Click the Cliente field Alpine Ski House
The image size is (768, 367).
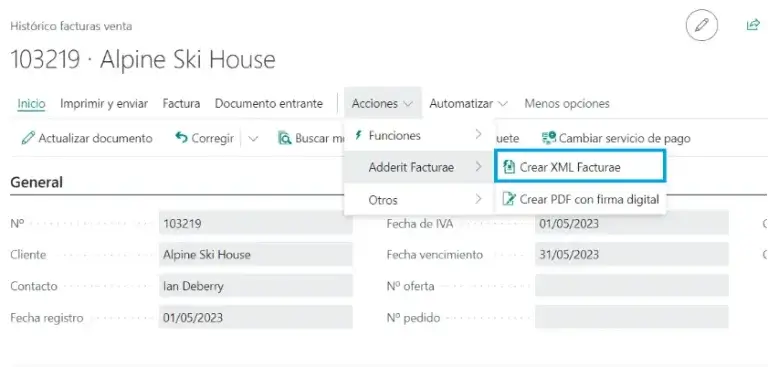point(256,255)
